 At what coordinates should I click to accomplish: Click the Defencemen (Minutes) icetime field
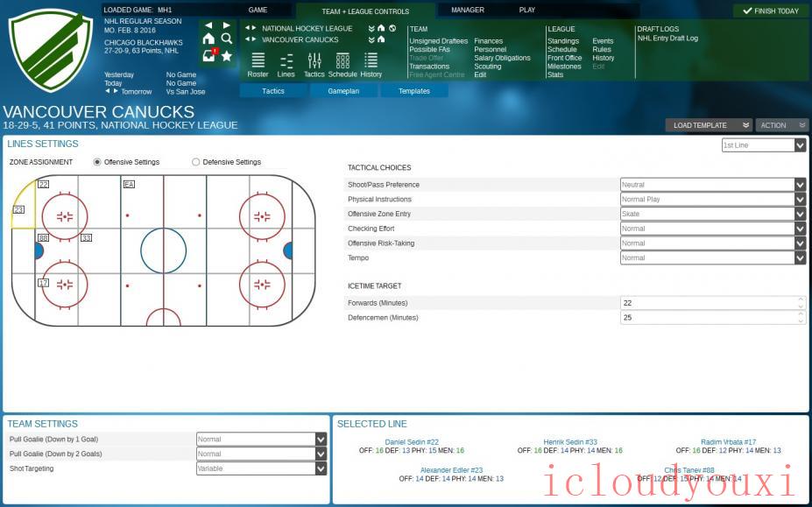tap(713, 318)
